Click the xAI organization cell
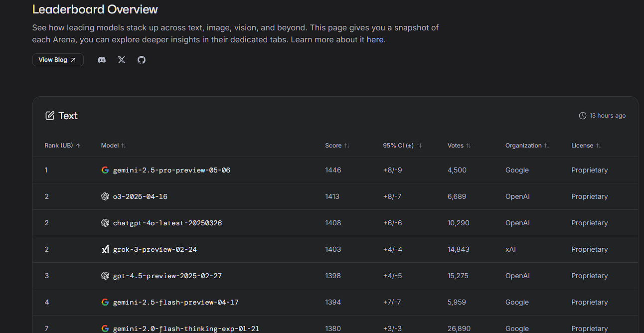The height and width of the screenshot is (333, 644). coord(510,249)
